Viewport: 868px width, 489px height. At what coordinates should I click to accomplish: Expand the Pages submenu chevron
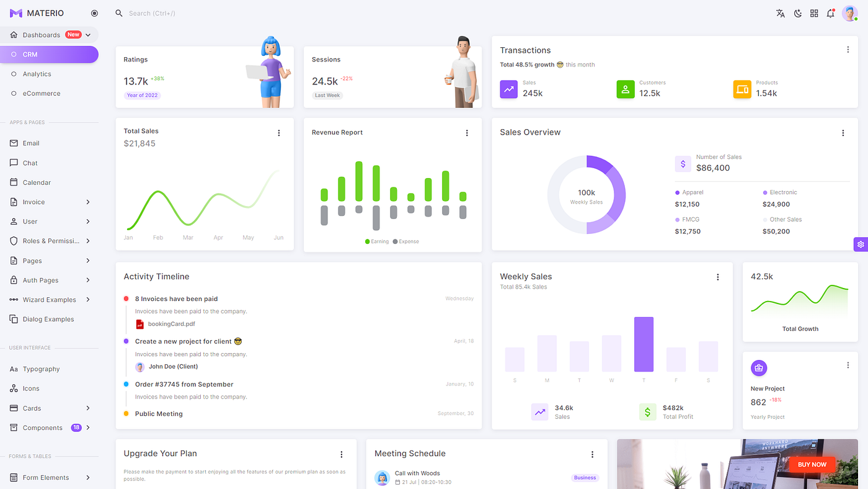point(88,261)
